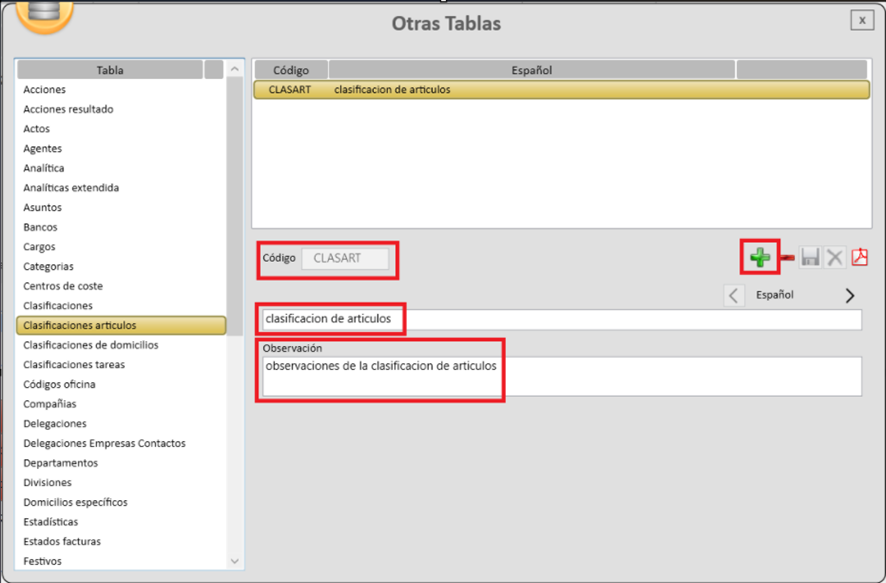Open Centros de coste table

[x=63, y=286]
